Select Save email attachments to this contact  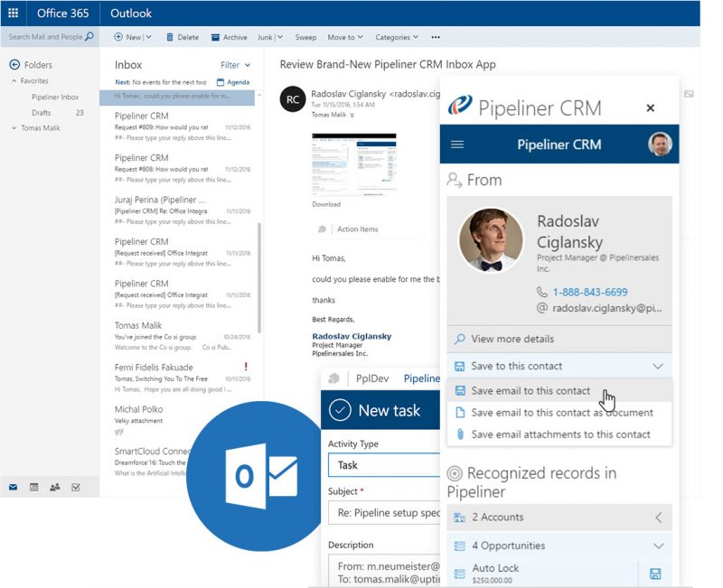pos(559,434)
